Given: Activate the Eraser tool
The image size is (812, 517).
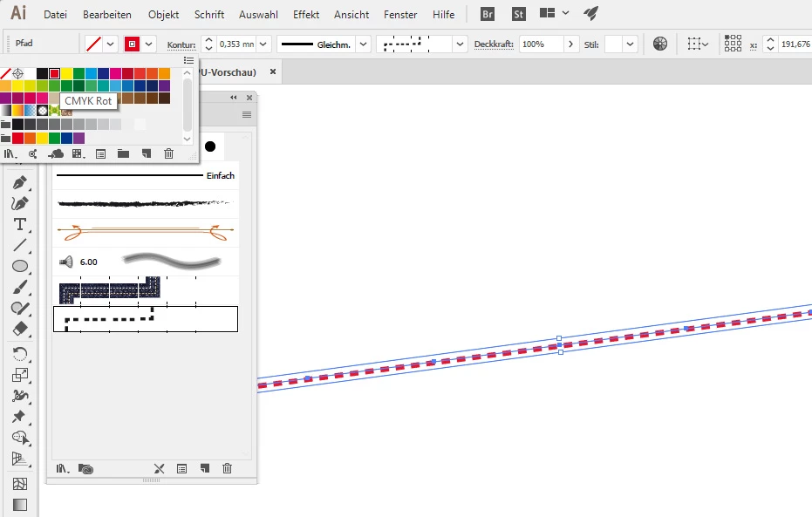Looking at the screenshot, I should tap(20, 329).
